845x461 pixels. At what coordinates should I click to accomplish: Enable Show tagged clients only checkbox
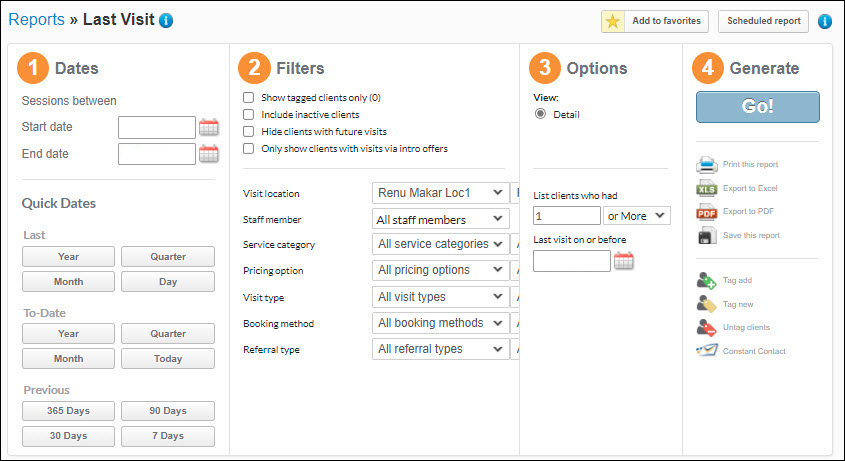248,98
